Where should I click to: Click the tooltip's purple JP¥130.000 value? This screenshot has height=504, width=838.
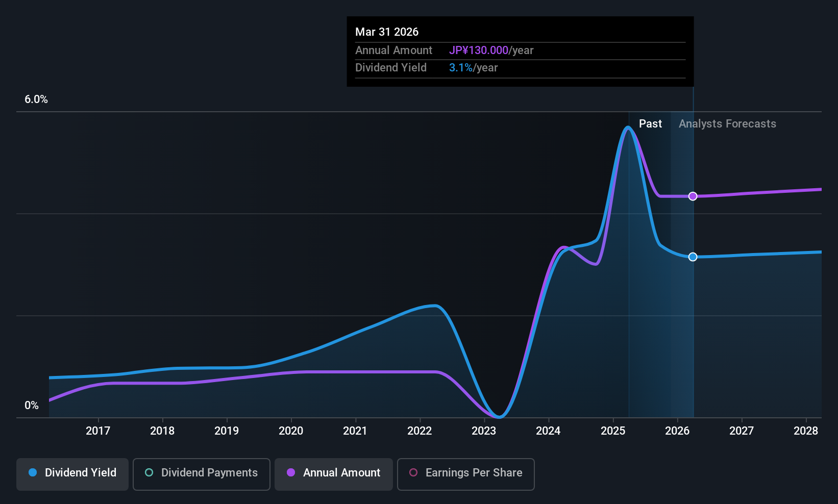(479, 50)
